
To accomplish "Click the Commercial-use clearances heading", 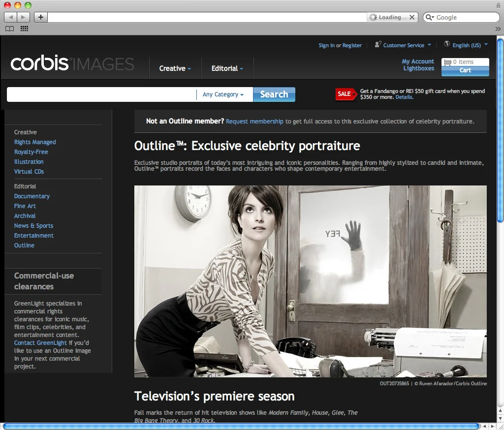I will pos(44,281).
